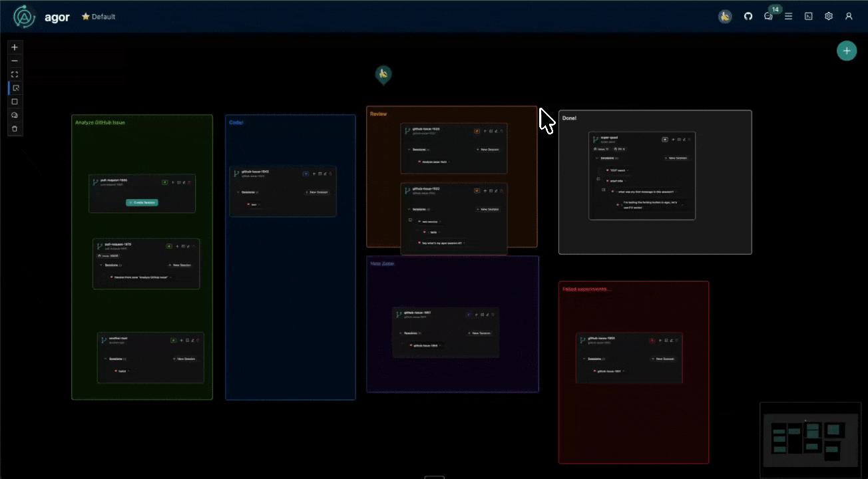The width and height of the screenshot is (868, 479).
Task: Open the comment tool in the left toolbar
Action: (15, 114)
